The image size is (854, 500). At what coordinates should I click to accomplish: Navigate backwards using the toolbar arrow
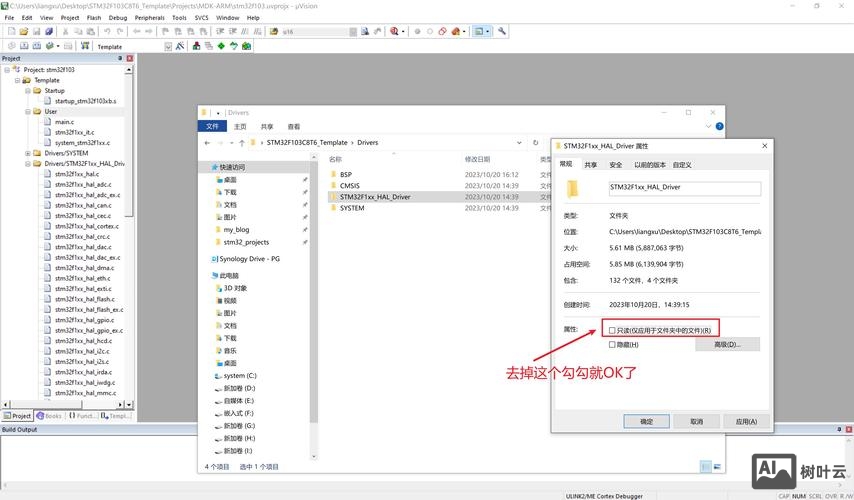[x=136, y=32]
